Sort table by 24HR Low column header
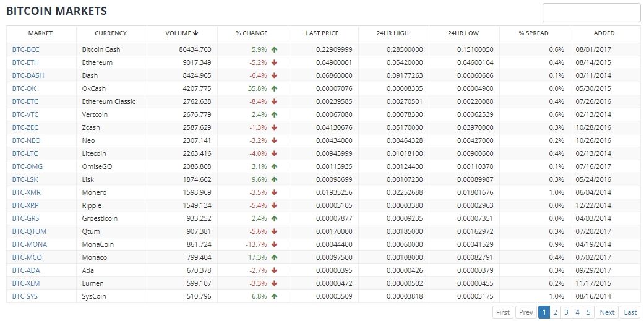Image resolution: width=644 pixels, height=321 pixels. 464,33
